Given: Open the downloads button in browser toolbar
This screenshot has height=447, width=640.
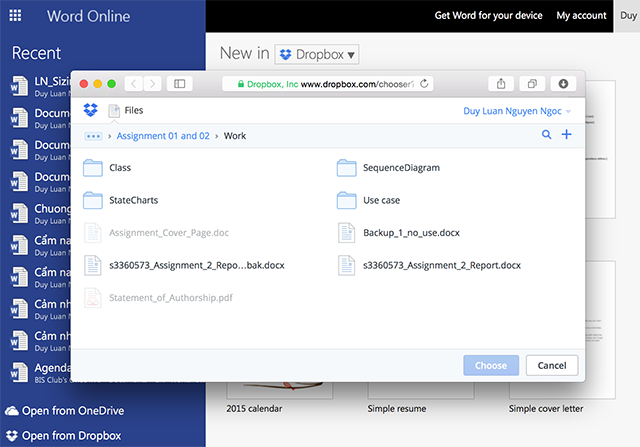Looking at the screenshot, I should (563, 84).
